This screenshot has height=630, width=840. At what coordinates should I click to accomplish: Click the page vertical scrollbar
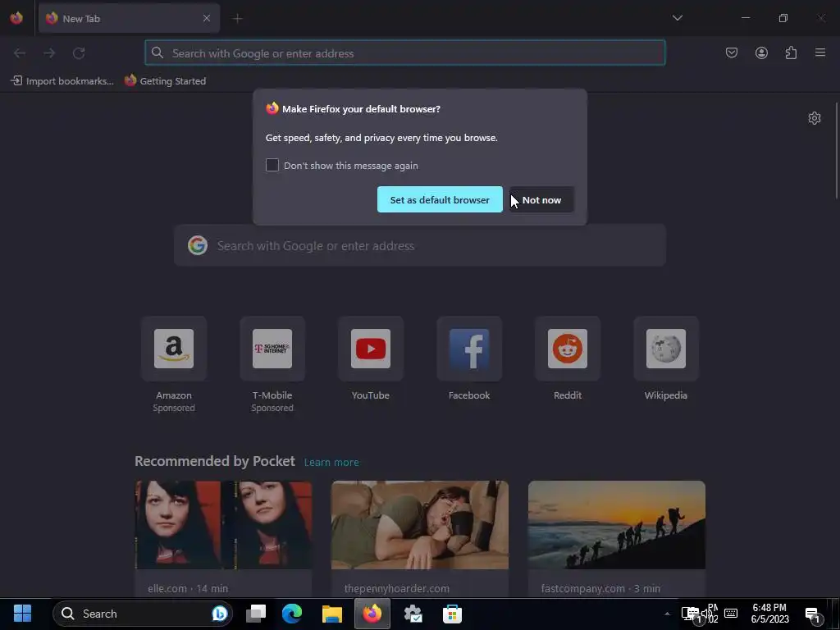836,151
